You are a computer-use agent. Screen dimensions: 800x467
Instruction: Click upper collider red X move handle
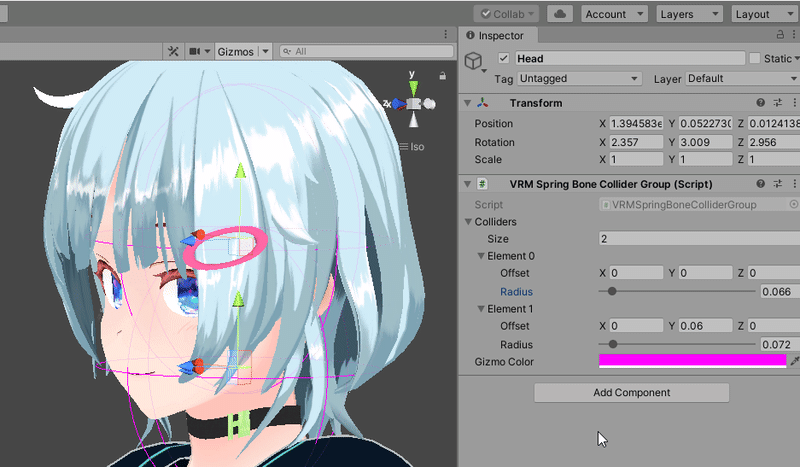click(x=199, y=234)
